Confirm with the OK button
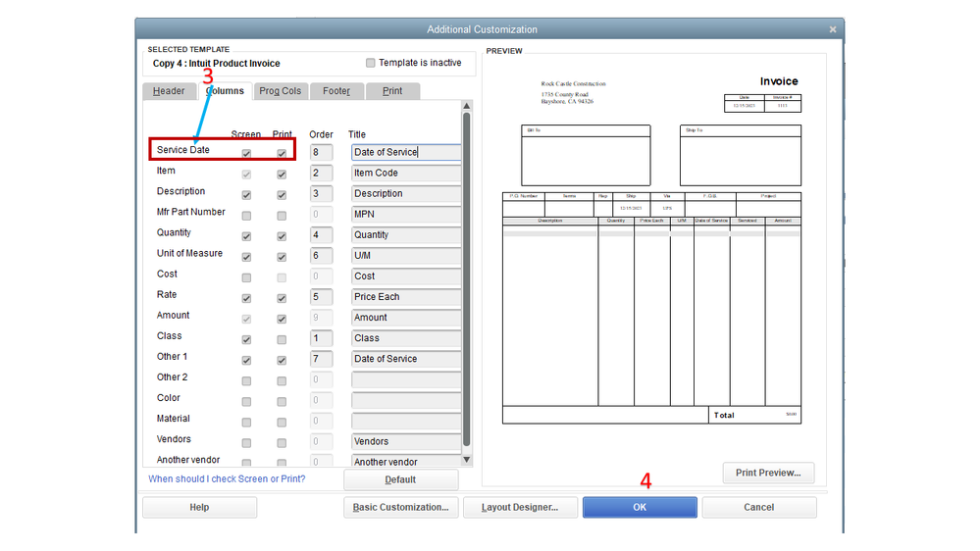 click(x=640, y=507)
